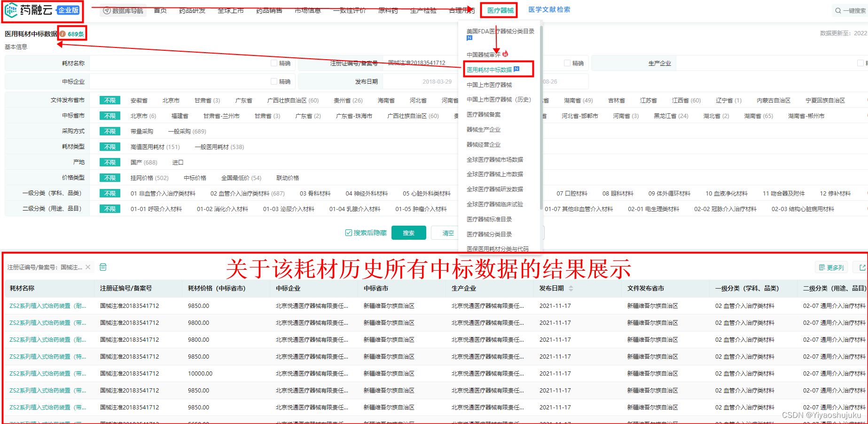The height and width of the screenshot is (424, 868).
Task: Sort by 发布日期 using sort arrows
Action: tap(571, 288)
